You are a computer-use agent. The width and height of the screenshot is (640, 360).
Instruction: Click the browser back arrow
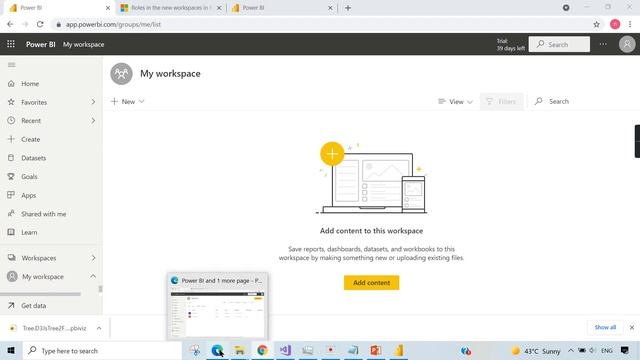pyautogui.click(x=10, y=24)
